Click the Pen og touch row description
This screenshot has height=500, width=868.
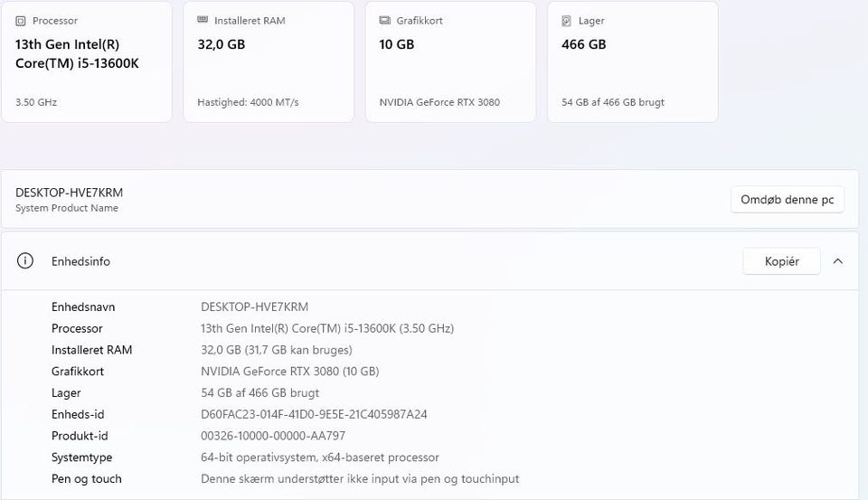click(x=359, y=479)
